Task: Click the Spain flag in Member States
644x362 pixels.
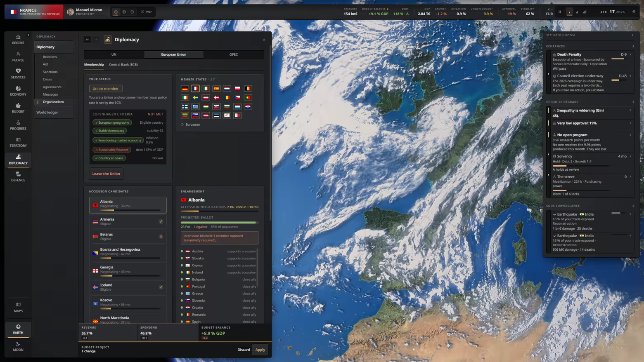Action: [216, 89]
